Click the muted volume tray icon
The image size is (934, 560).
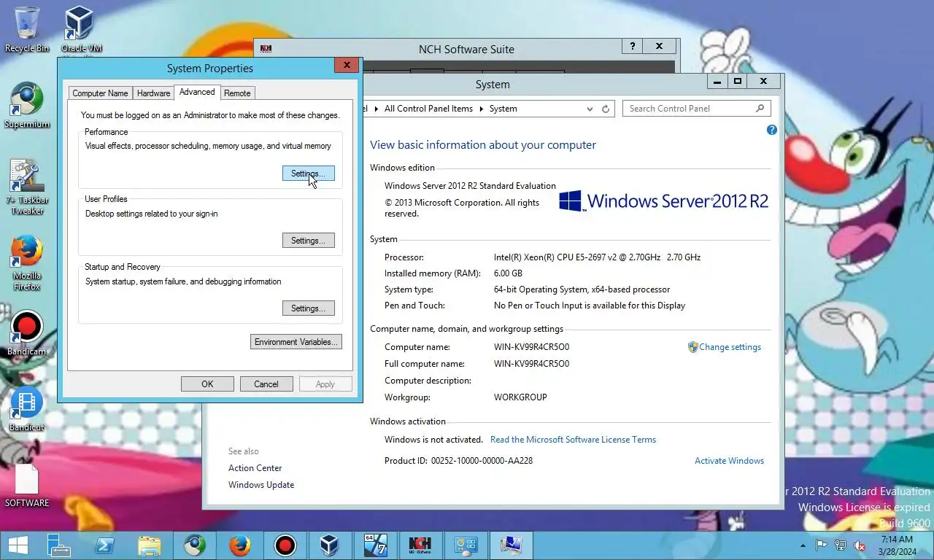click(x=860, y=545)
